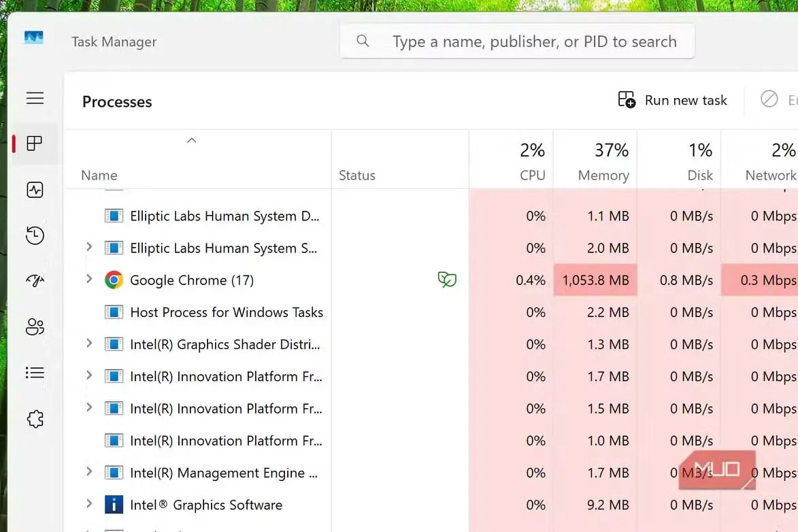Open the Users tab in sidebar

[x=35, y=327]
